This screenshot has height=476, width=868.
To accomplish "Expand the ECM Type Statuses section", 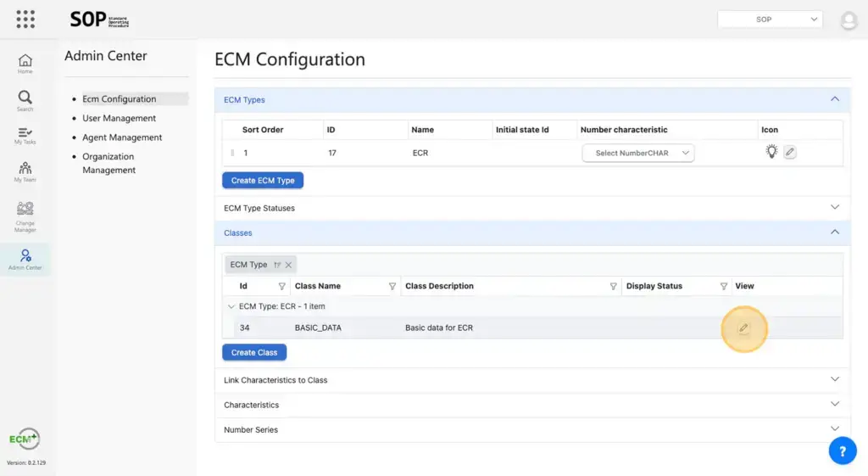I will point(533,208).
